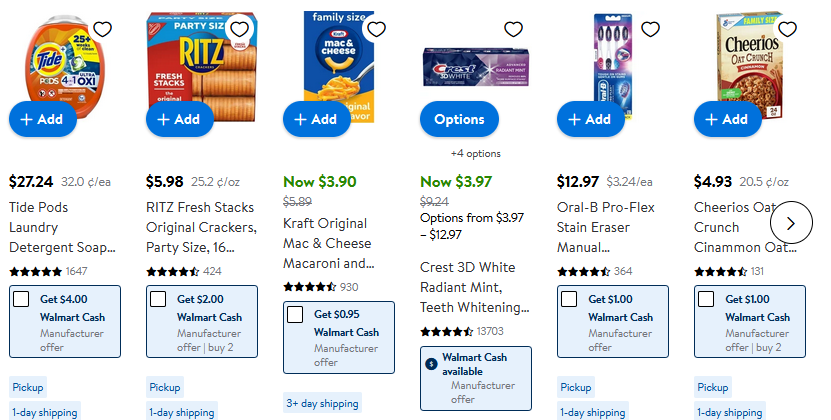Heart the Crest 3D White toothpaste
This screenshot has height=420, width=831.
click(513, 29)
